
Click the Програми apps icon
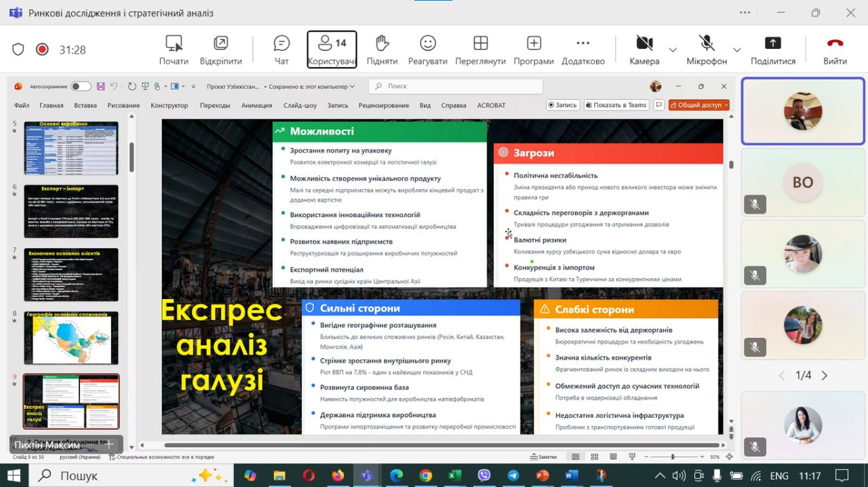pyautogui.click(x=534, y=44)
